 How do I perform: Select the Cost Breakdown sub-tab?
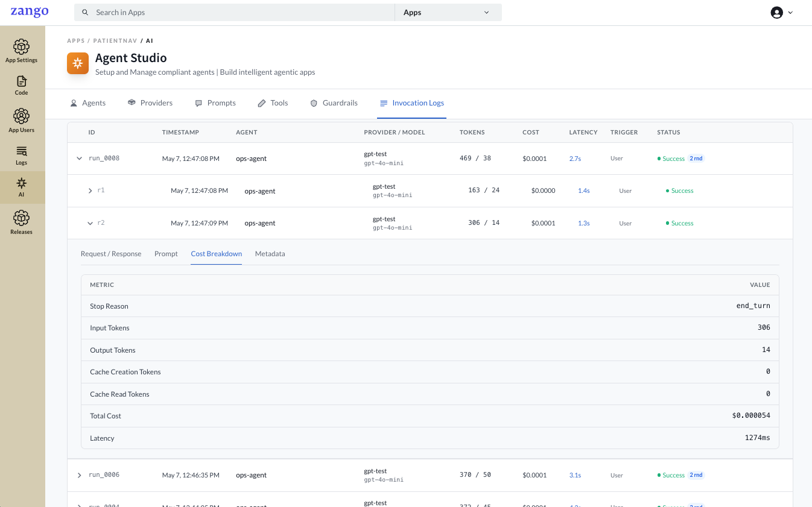click(216, 254)
